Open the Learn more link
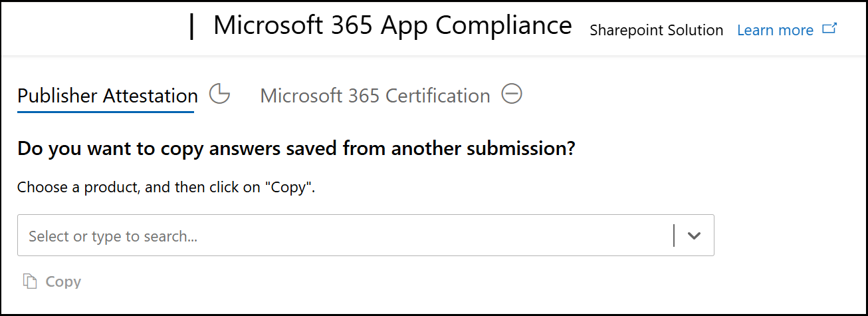This screenshot has width=868, height=316. 775,30
